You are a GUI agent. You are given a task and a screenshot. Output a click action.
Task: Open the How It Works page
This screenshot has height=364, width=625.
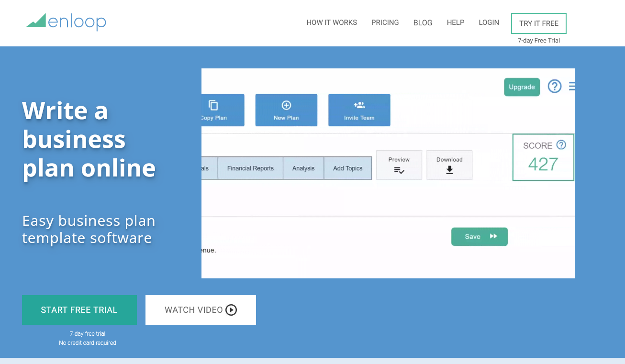(332, 22)
